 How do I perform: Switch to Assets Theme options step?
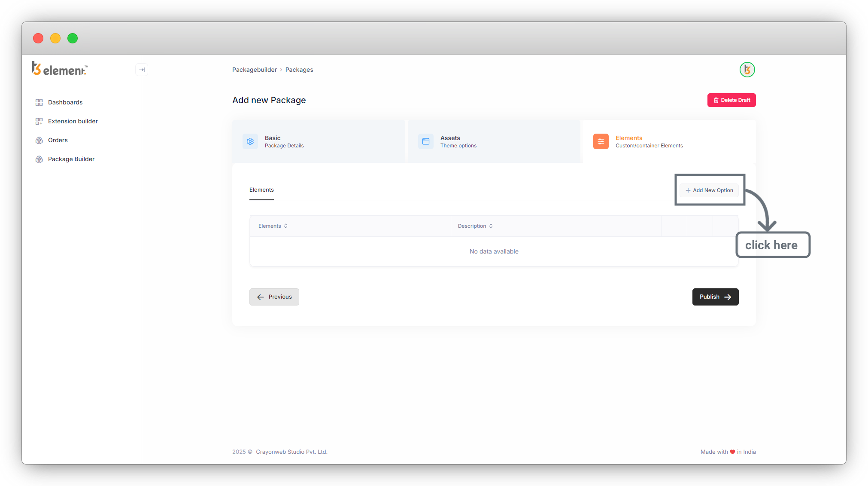[458, 141]
